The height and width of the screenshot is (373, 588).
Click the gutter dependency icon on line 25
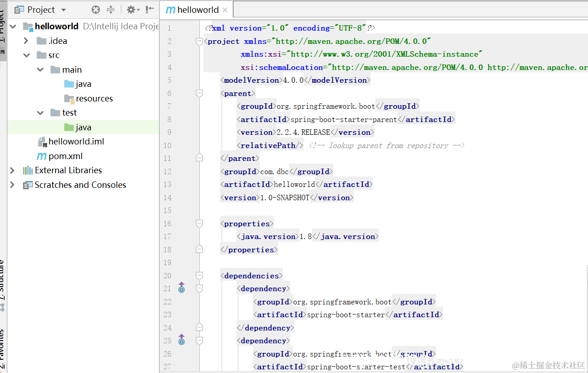[x=182, y=340]
